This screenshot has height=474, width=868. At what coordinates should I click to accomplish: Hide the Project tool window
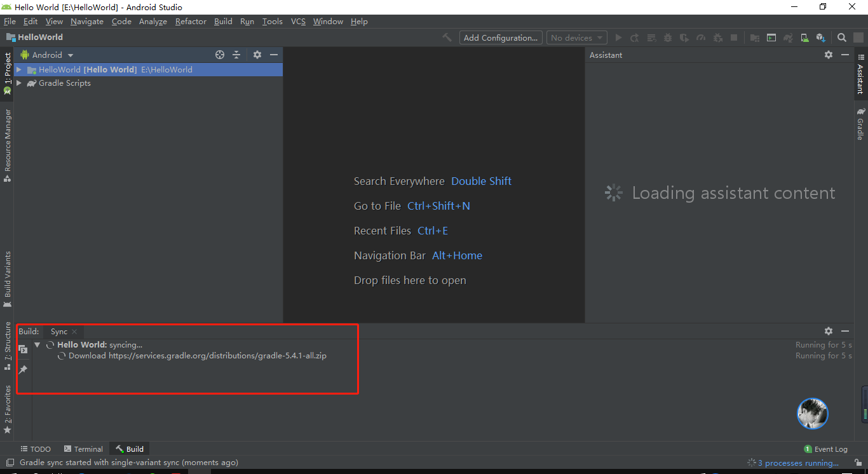pyautogui.click(x=274, y=55)
